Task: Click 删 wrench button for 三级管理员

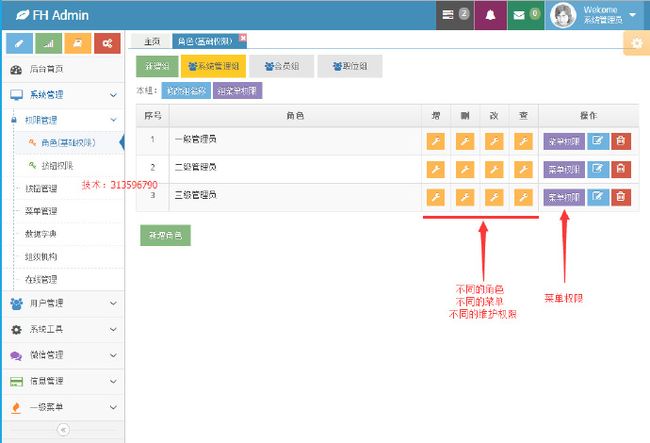Action: point(465,197)
